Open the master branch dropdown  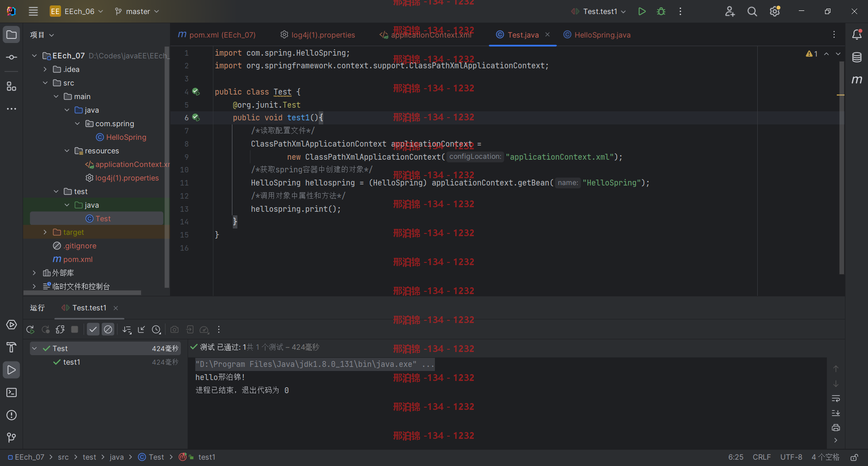pyautogui.click(x=137, y=11)
